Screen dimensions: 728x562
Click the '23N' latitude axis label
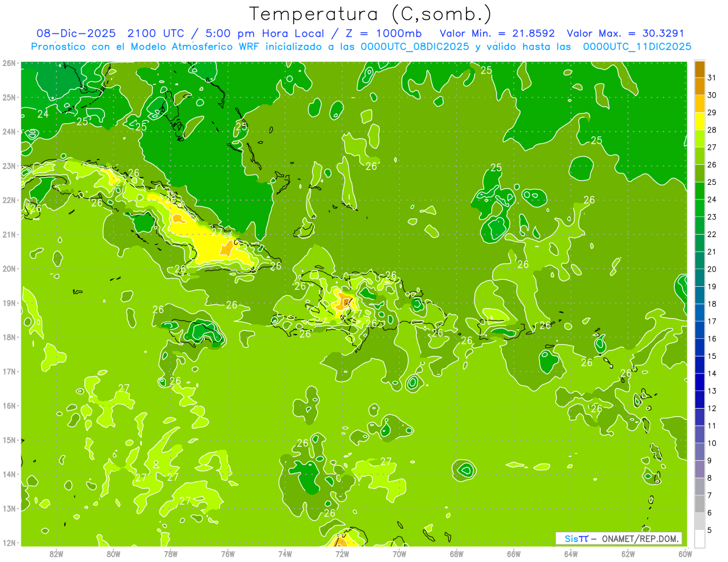pos(8,166)
